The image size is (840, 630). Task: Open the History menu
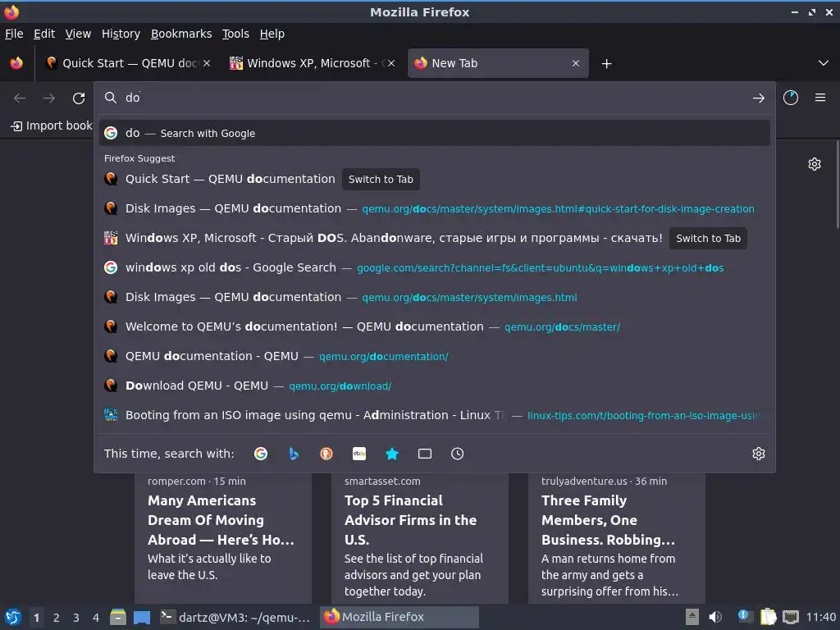tap(121, 34)
